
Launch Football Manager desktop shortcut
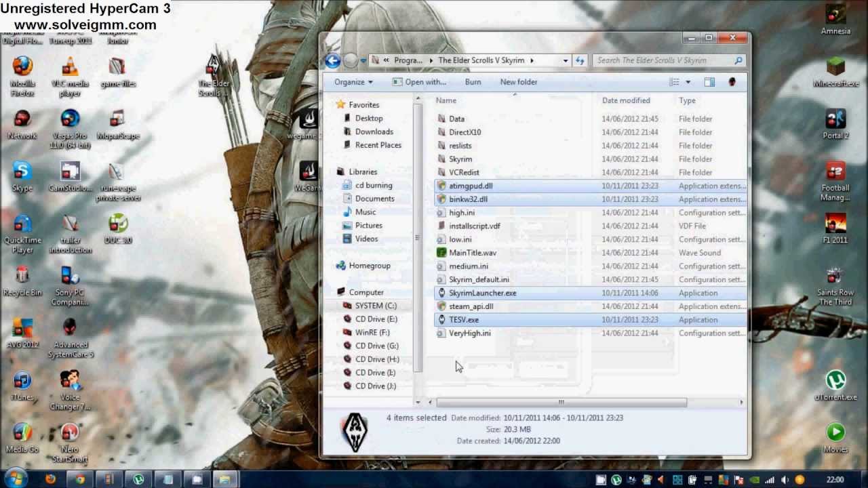click(x=835, y=182)
